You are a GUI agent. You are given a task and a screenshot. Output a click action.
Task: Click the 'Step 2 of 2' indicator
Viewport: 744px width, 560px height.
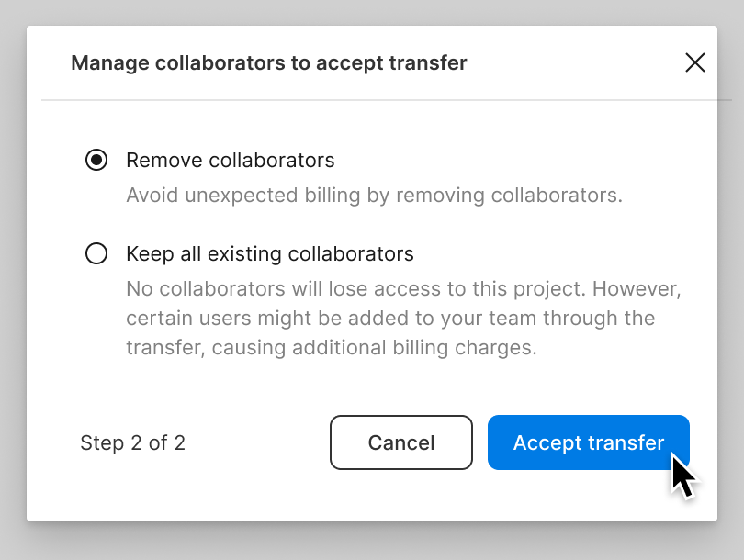(x=133, y=442)
